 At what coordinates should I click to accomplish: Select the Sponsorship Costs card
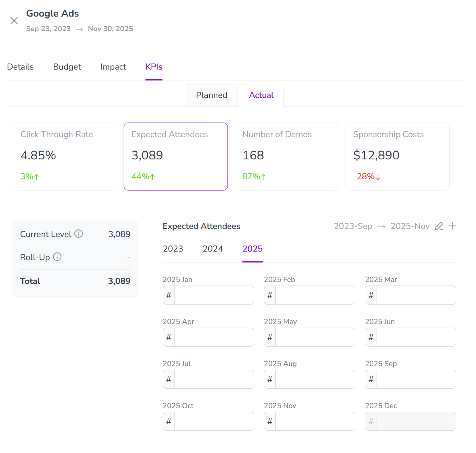397,157
